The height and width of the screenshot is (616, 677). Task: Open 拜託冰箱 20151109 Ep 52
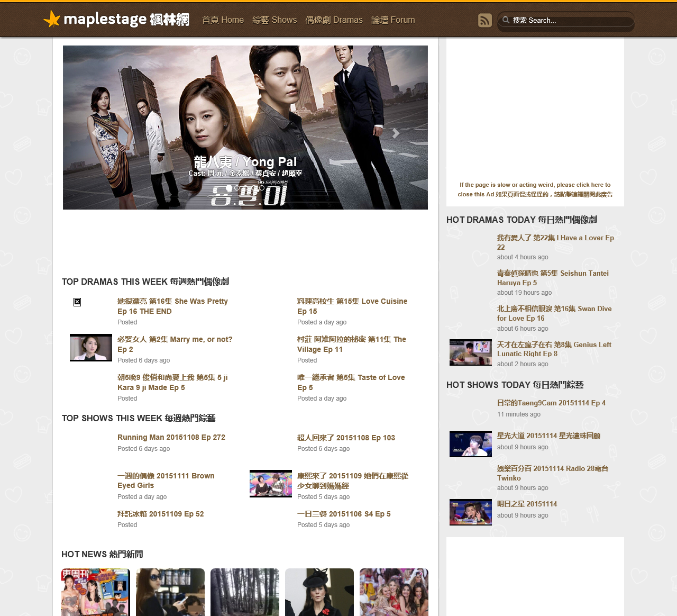click(161, 514)
